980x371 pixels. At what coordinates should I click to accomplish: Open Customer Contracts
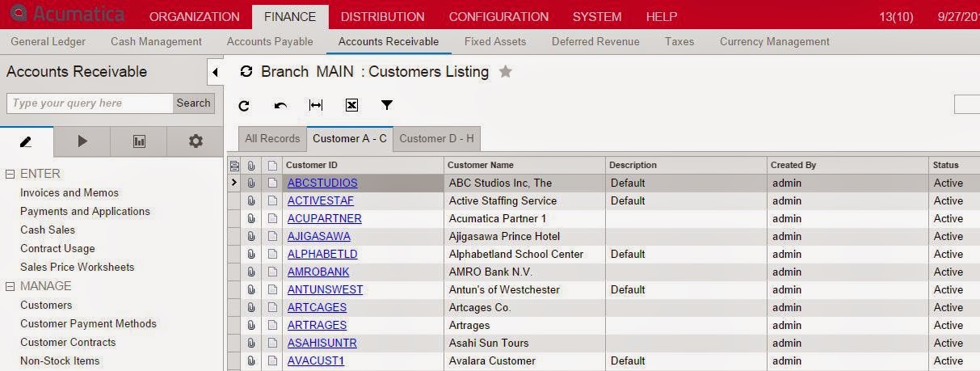pyautogui.click(x=69, y=342)
